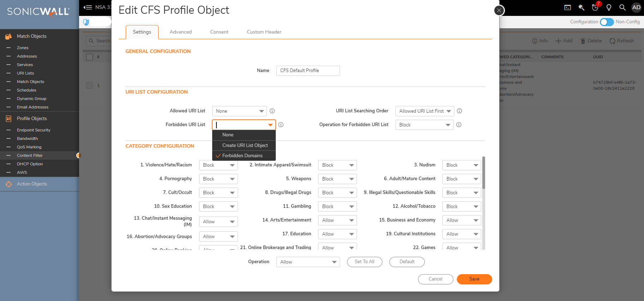Click the category list vertical scrollbar

(483, 173)
